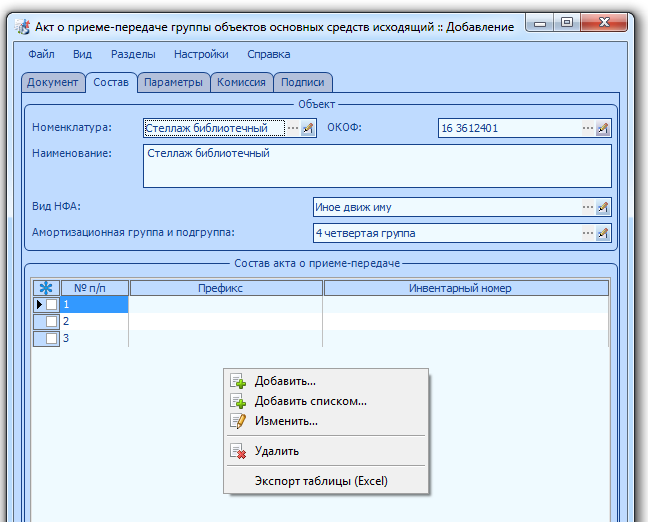This screenshot has width=648, height=522.
Task: Select the Состав tab
Action: [x=111, y=82]
